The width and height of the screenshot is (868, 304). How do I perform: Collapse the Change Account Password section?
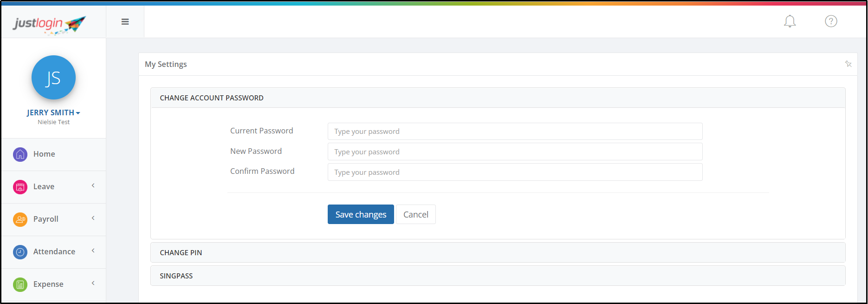498,98
